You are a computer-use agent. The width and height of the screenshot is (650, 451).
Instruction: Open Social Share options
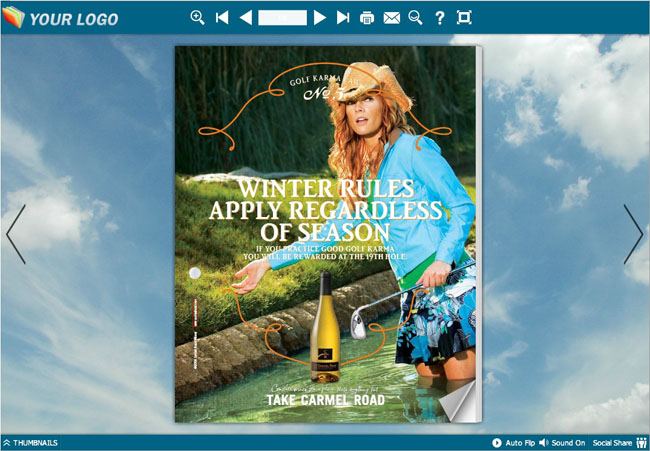[x=619, y=443]
